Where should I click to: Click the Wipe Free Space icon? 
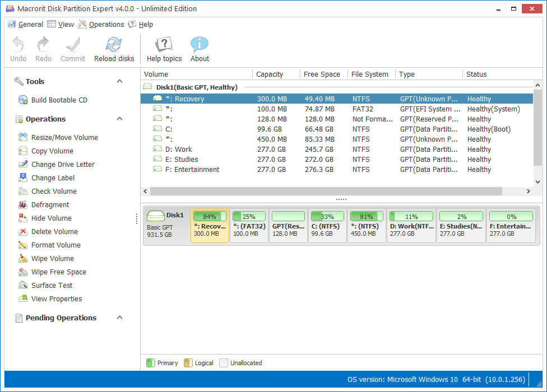pos(23,272)
